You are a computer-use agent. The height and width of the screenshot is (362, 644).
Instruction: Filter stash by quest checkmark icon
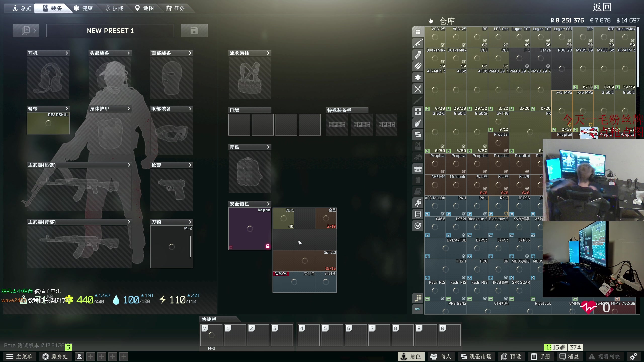click(x=418, y=226)
